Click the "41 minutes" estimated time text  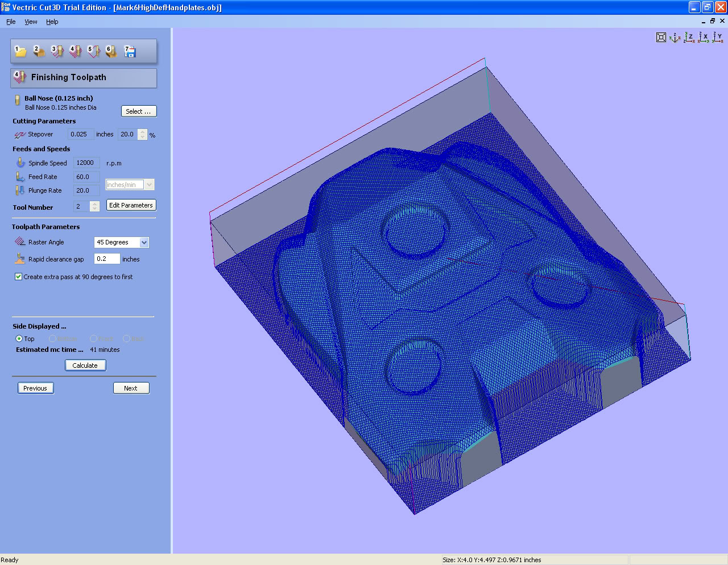click(x=105, y=350)
